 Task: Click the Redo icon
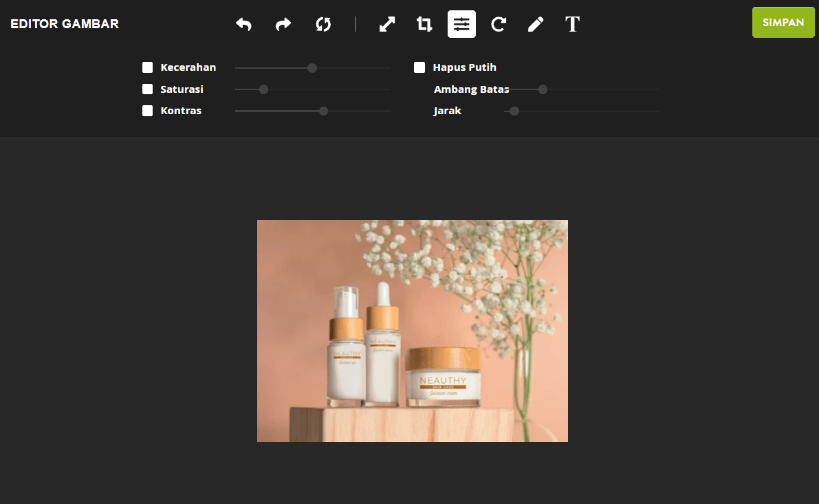pyautogui.click(x=283, y=23)
